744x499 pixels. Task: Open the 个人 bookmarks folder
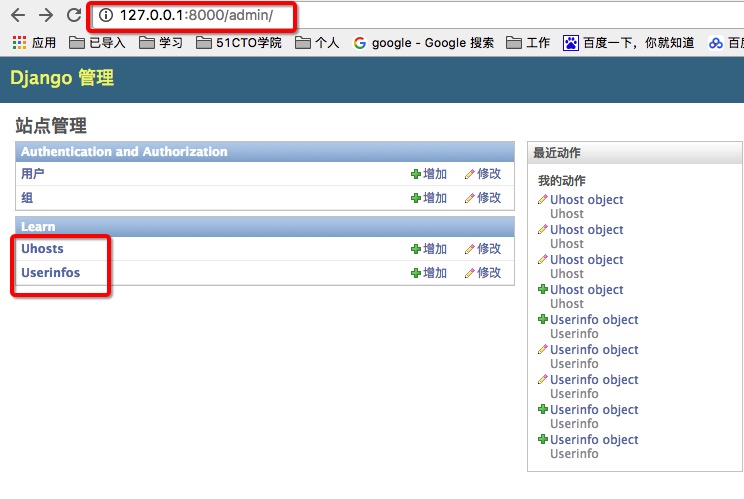(317, 43)
